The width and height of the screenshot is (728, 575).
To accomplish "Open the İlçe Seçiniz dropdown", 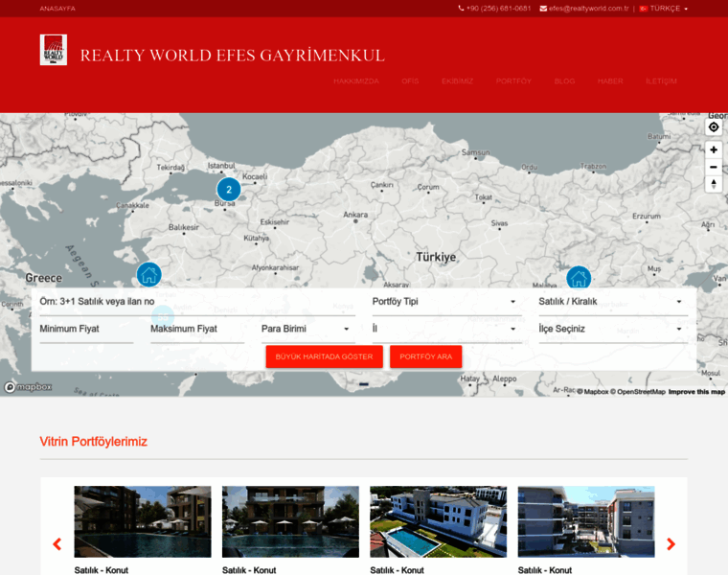I will click(613, 330).
